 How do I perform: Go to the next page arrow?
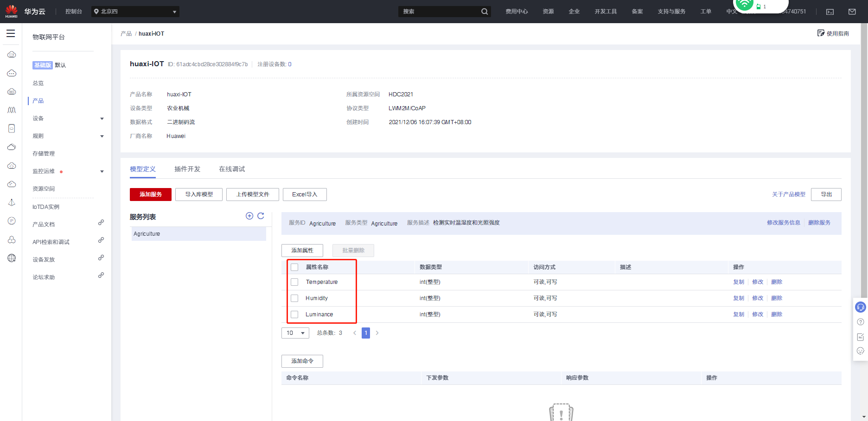tap(377, 333)
